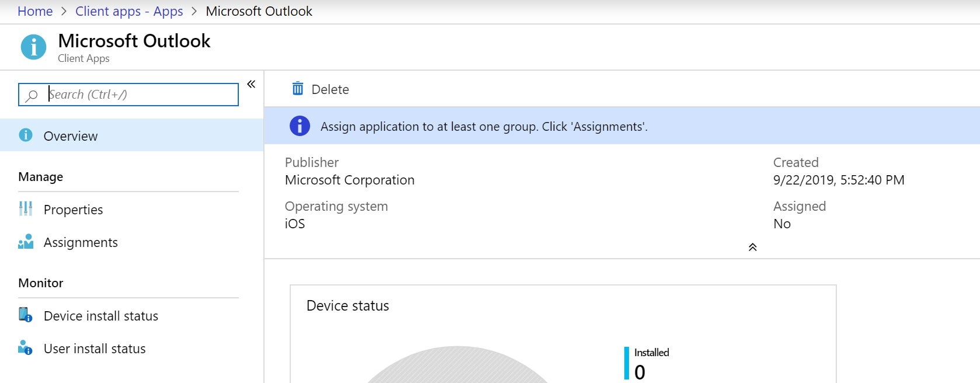Viewport: 980px width, 383px height.
Task: Click the Manage section heading
Action: tap(41, 177)
